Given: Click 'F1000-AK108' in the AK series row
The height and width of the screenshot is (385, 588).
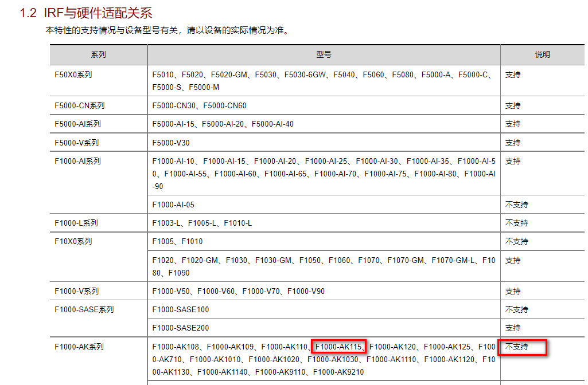Looking at the screenshot, I should (176, 347).
